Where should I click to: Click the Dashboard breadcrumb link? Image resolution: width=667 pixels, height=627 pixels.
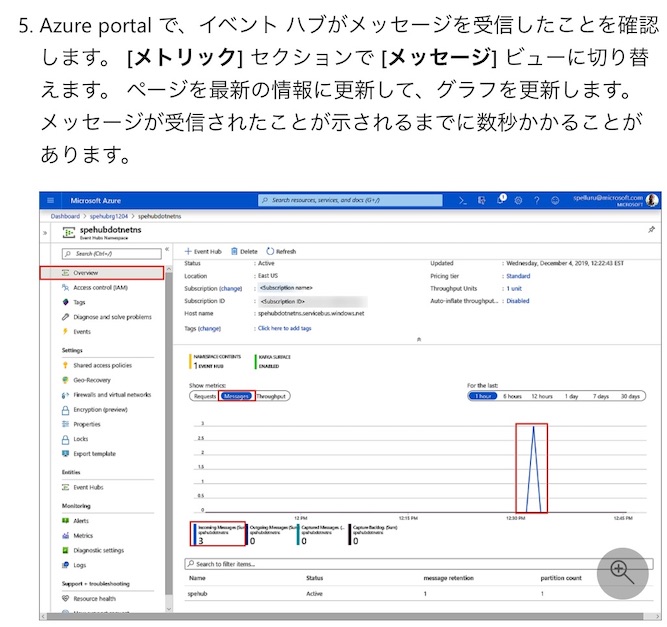point(65,216)
